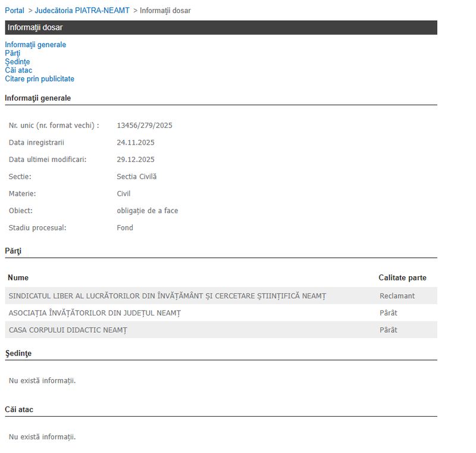Click the Căi atac section heading

(19, 410)
